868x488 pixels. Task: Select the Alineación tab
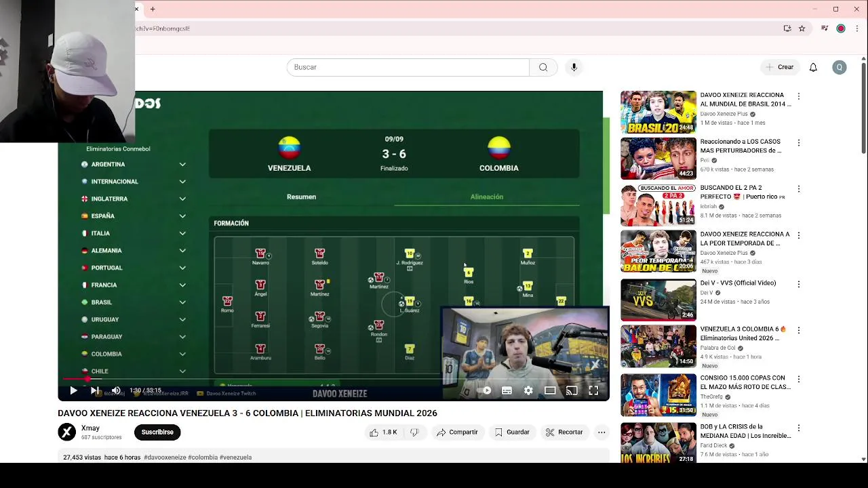[487, 197]
